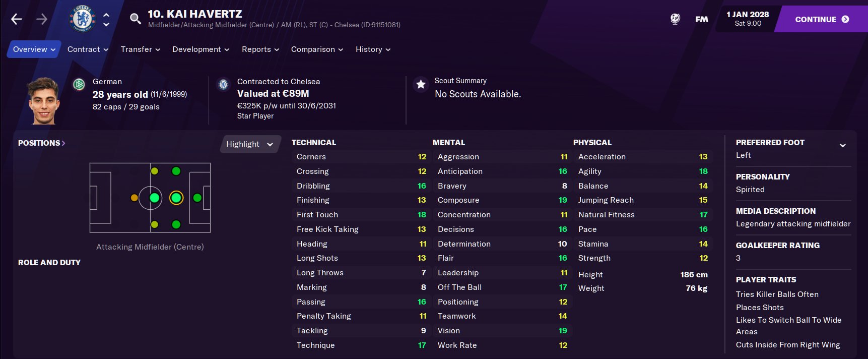The height and width of the screenshot is (359, 868).
Task: Expand the Preferred Foot panel chevron
Action: pos(842,146)
